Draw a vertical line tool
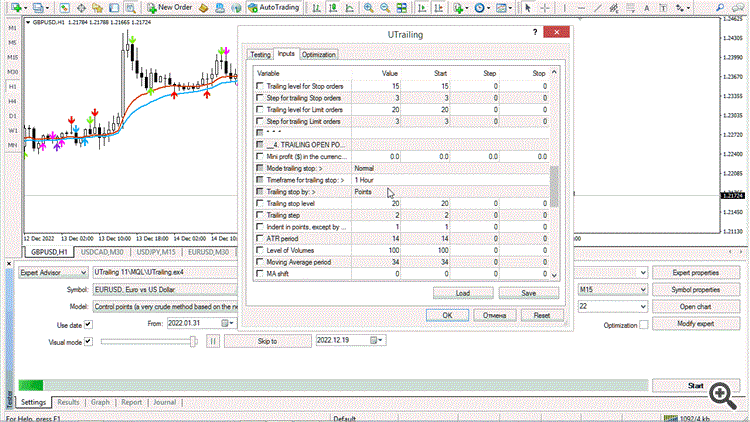This screenshot has height=422, width=750. [564, 8]
